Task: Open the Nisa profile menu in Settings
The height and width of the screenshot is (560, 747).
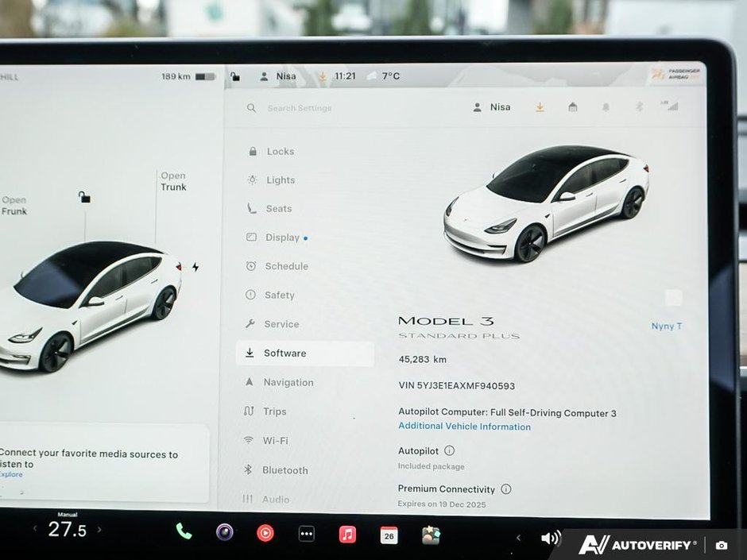Action: pyautogui.click(x=491, y=106)
